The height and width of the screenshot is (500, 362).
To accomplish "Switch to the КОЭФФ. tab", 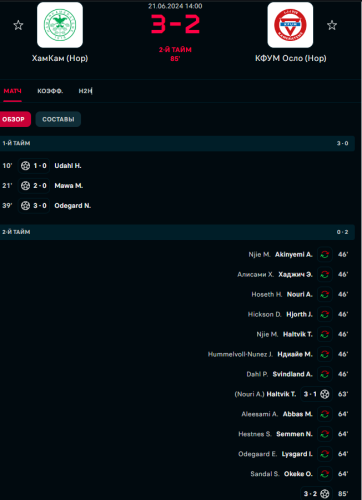I will (50, 91).
